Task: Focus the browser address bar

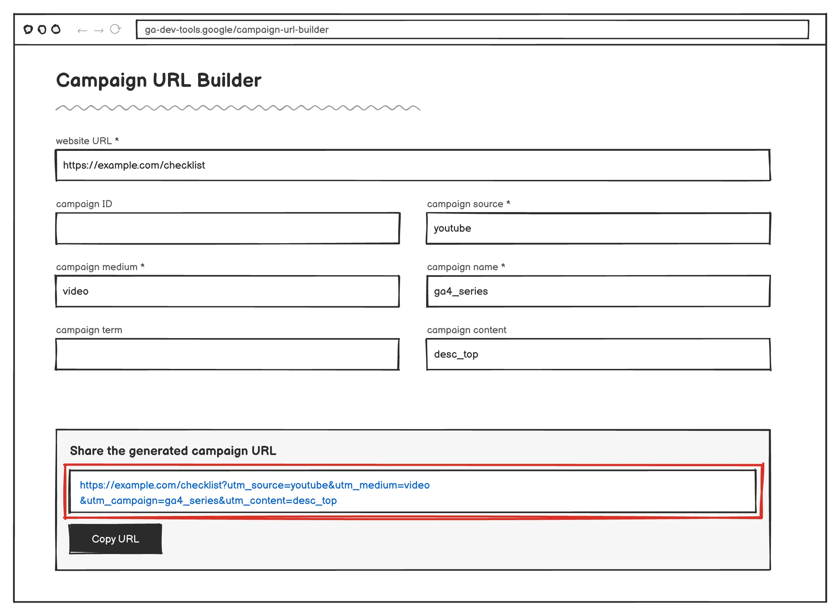Action: [473, 29]
